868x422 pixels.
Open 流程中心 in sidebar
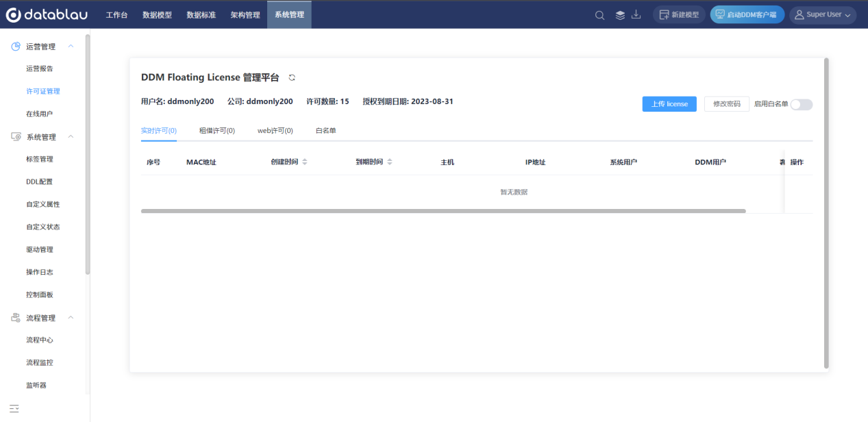(x=40, y=340)
